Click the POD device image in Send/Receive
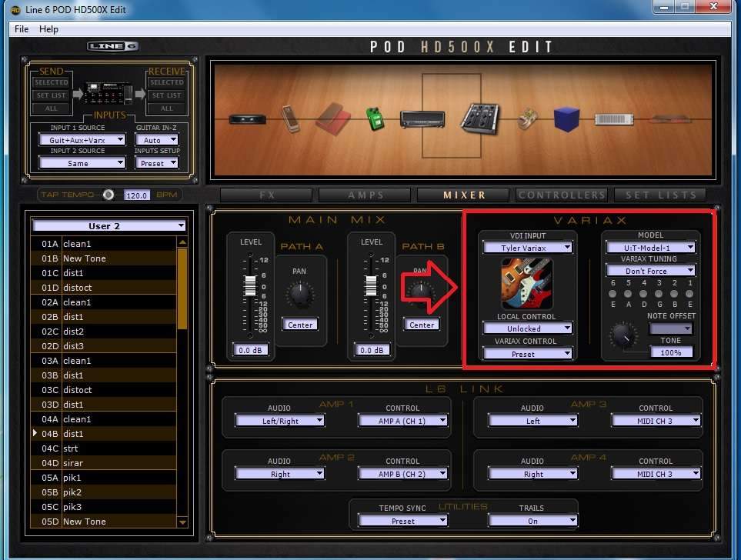The width and height of the screenshot is (741, 560). click(x=108, y=94)
